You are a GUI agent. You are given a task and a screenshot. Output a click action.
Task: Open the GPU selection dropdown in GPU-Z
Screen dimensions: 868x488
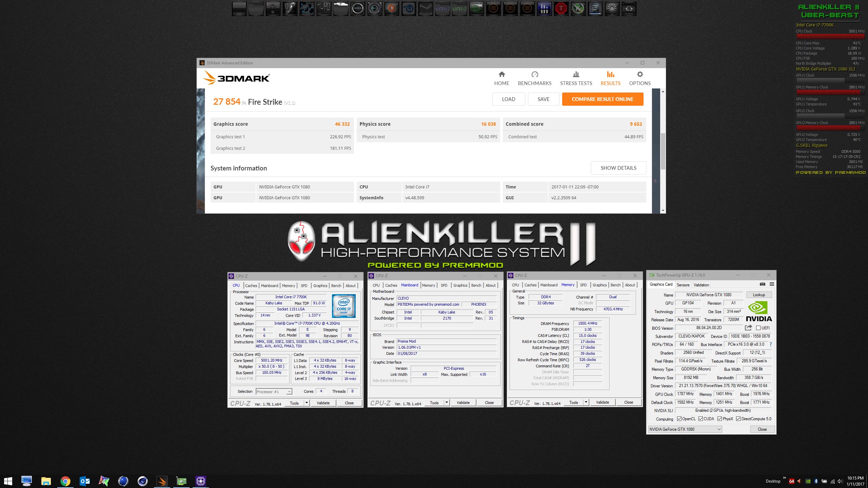pyautogui.click(x=685, y=429)
